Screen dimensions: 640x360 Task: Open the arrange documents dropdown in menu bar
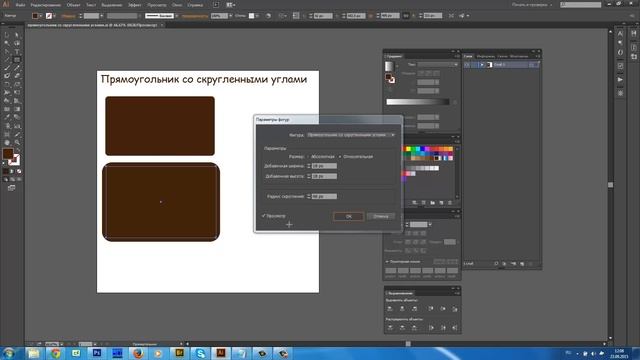coord(231,5)
